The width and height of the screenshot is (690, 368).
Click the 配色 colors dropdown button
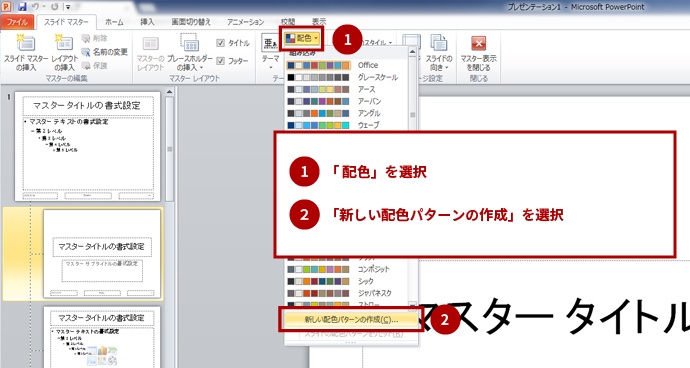(302, 38)
